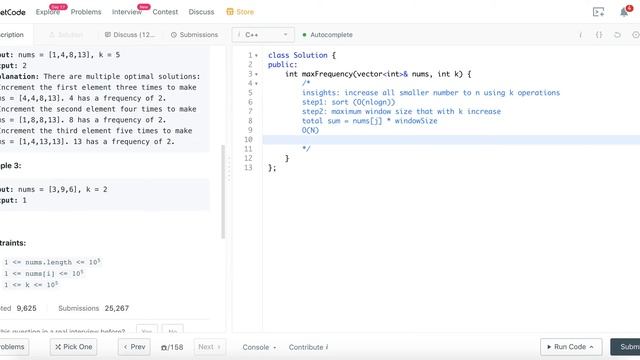Viewport: 640px width, 360px height.
Task: Click the 'nums = [1,4,8,13], k = 5' example text
Action: pos(69,55)
